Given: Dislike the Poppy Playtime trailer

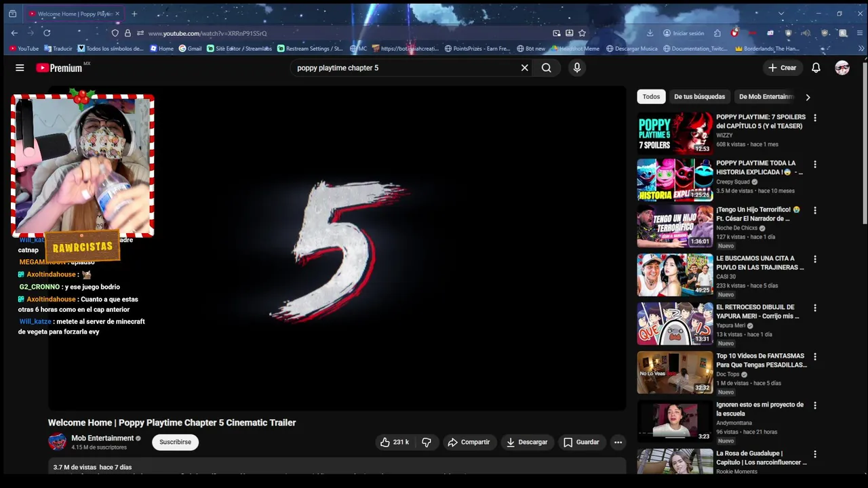Looking at the screenshot, I should (427, 442).
